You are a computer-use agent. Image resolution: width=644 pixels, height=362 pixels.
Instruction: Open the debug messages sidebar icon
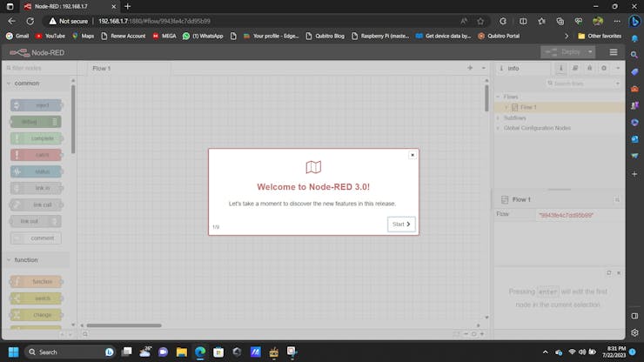pos(589,68)
